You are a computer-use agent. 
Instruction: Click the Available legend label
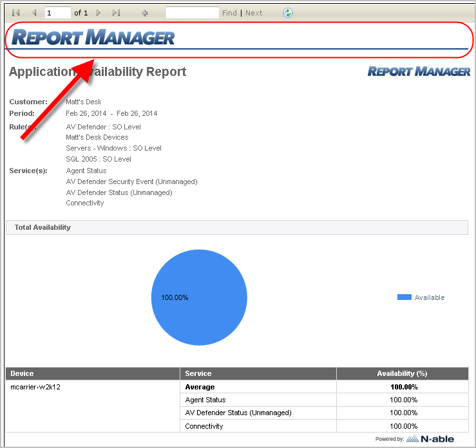[430, 297]
